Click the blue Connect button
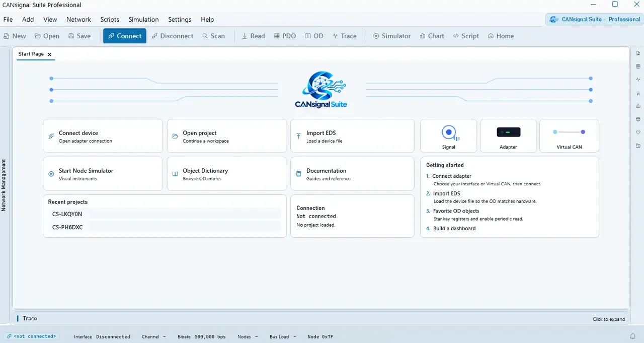The image size is (644, 343). point(125,36)
